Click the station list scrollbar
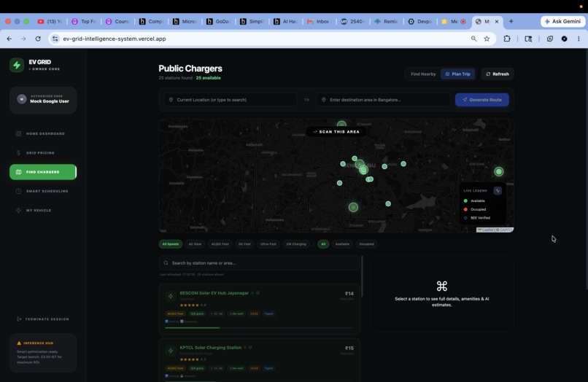This screenshot has width=588, height=382. coord(362,276)
